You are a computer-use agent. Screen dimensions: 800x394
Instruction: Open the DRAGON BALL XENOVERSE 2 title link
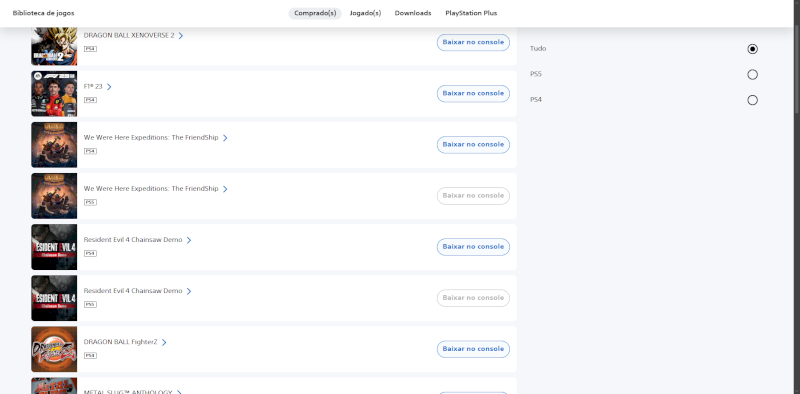(129, 35)
